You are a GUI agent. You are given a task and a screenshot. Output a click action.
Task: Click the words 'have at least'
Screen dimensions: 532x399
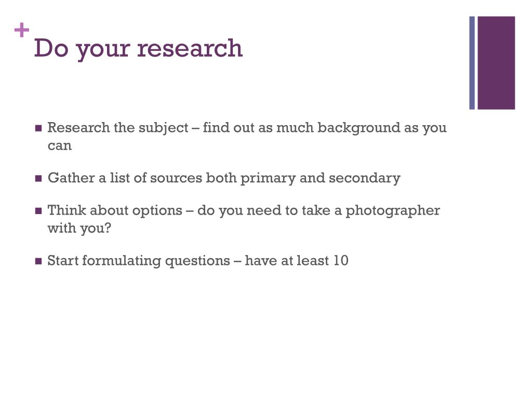pos(287,261)
